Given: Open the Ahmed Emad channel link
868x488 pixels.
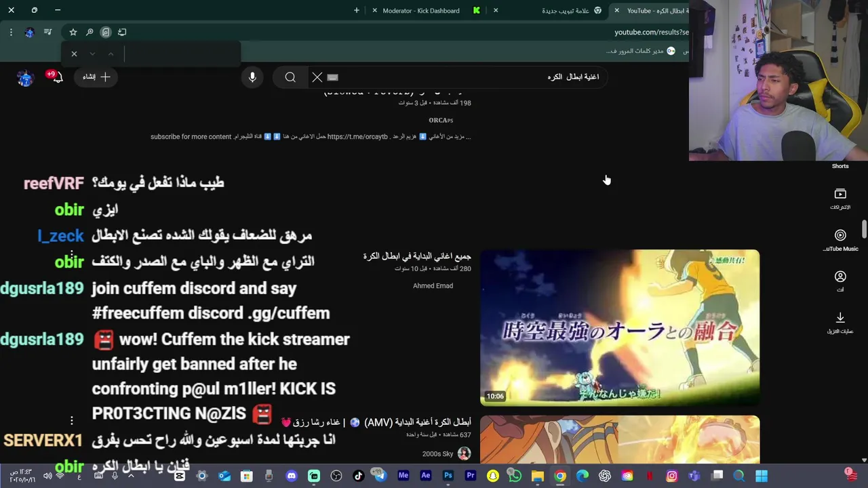Looking at the screenshot, I should (x=433, y=285).
